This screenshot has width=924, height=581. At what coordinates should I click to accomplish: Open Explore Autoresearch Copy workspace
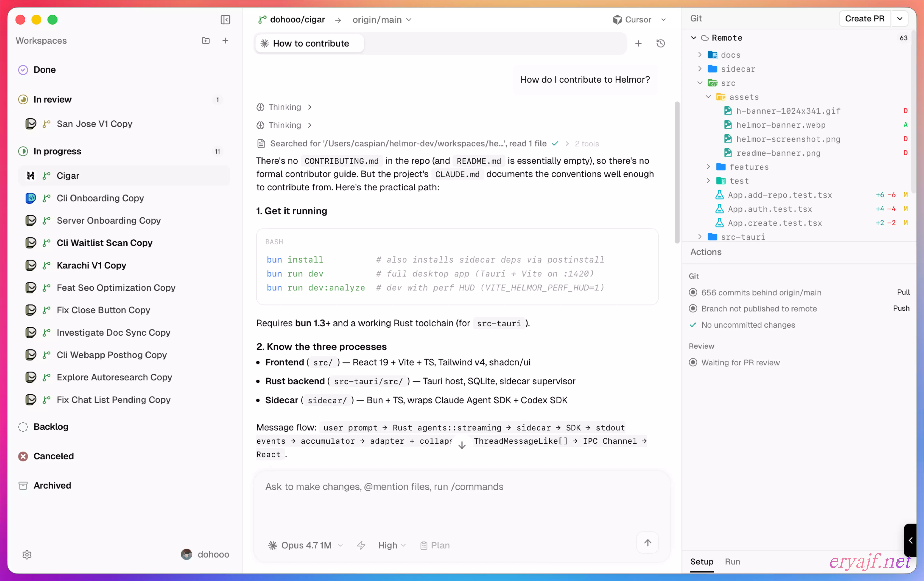124,377
